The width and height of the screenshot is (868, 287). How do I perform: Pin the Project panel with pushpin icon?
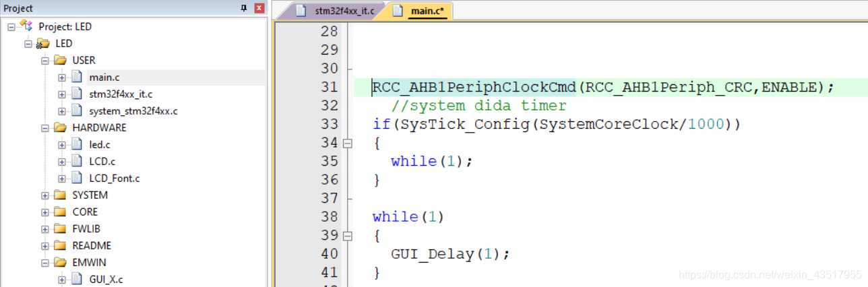pos(245,8)
